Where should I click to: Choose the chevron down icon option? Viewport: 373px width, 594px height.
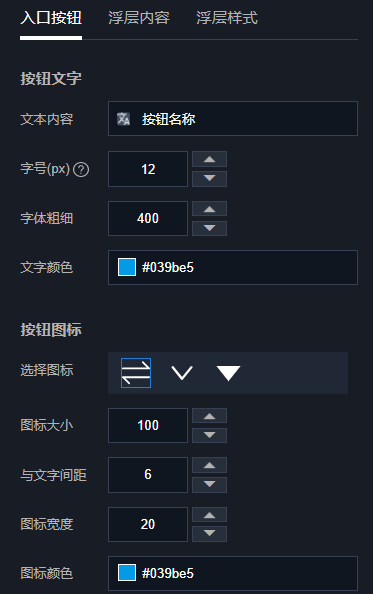(x=182, y=373)
